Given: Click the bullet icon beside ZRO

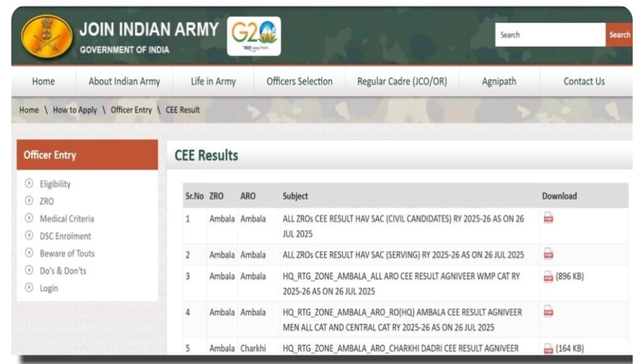Looking at the screenshot, I should [29, 200].
